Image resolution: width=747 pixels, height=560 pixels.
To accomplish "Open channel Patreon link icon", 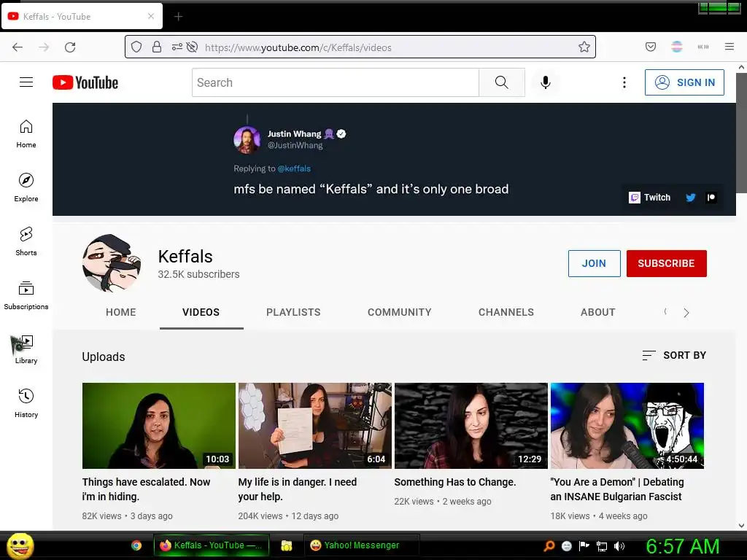I will coord(711,197).
